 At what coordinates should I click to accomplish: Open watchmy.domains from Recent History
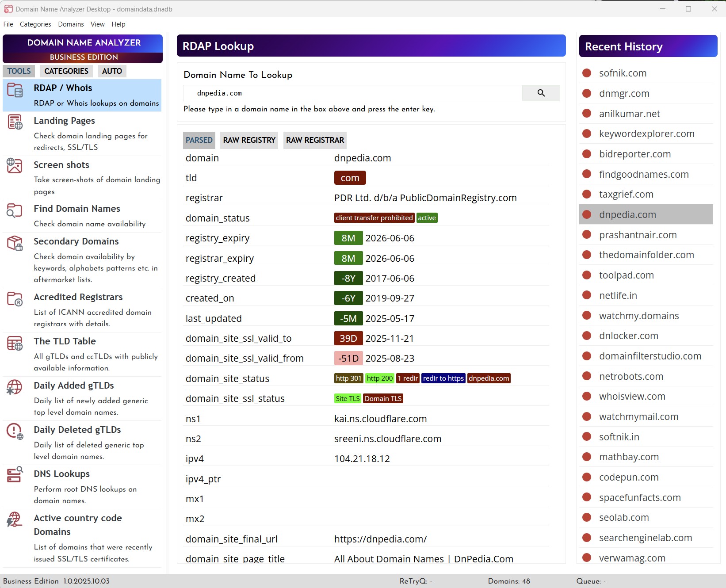(638, 316)
